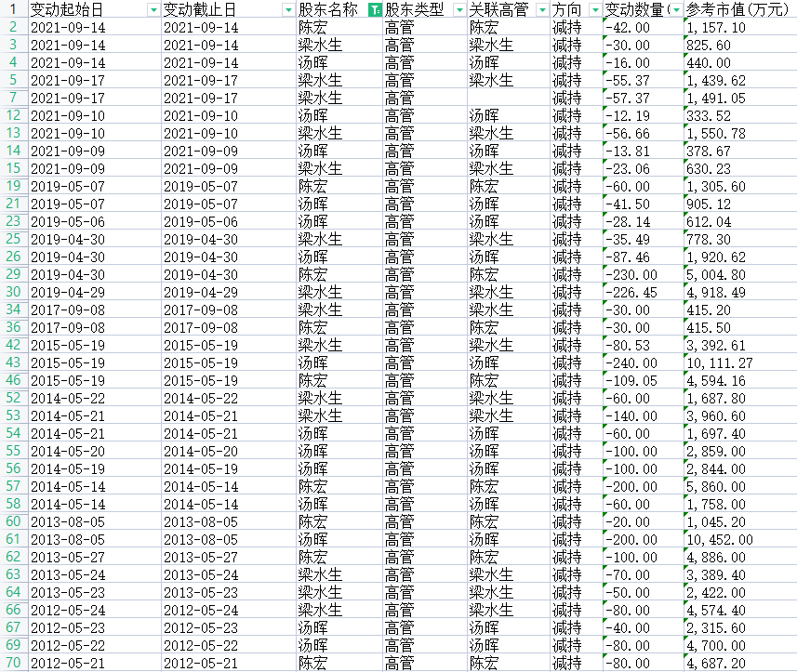Click the active filter icon on 股东名称

375,9
